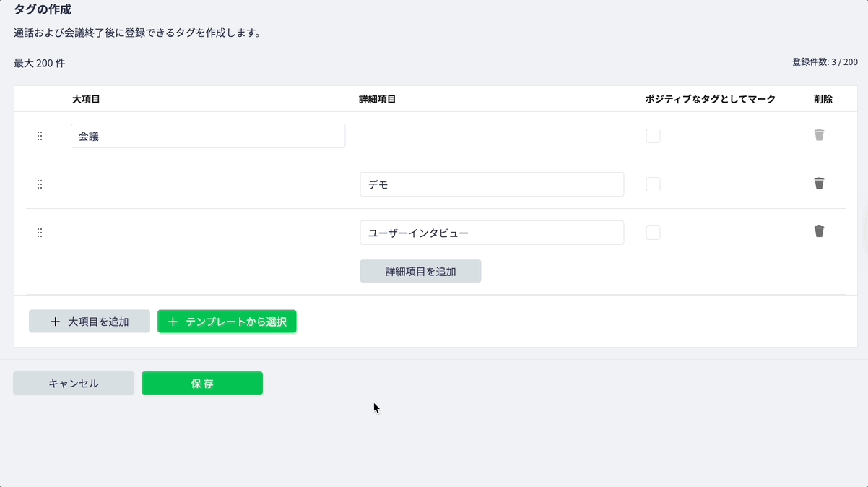Delete the デモ detail item
The image size is (868, 487).
point(819,184)
